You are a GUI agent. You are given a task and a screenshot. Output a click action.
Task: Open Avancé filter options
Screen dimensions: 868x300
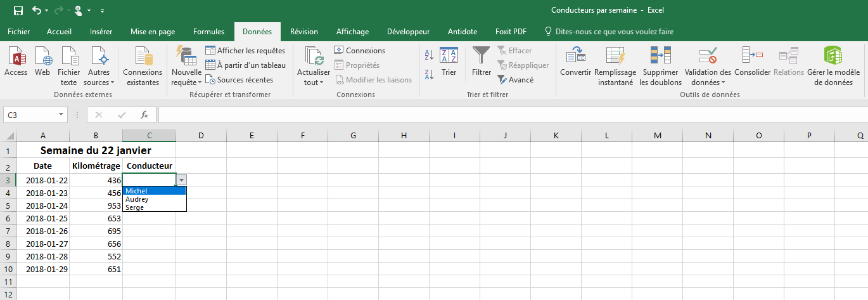click(x=515, y=80)
